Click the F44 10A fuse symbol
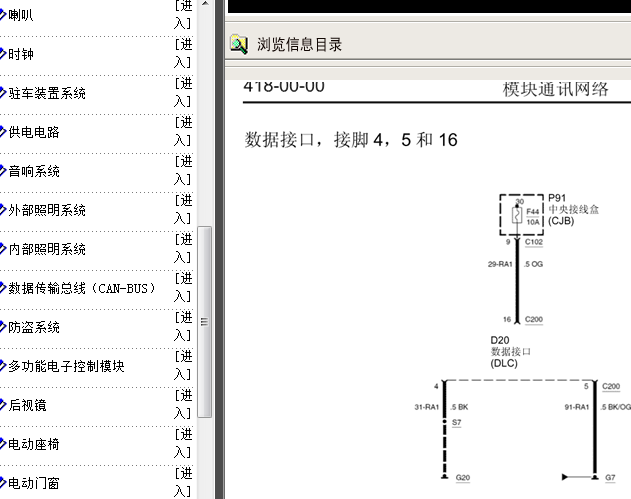 coord(518,215)
